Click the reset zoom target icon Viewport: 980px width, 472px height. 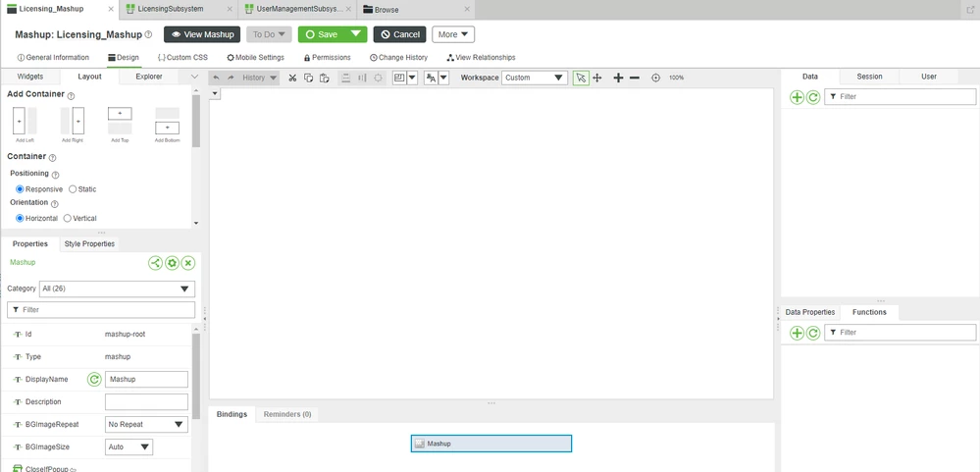(655, 78)
